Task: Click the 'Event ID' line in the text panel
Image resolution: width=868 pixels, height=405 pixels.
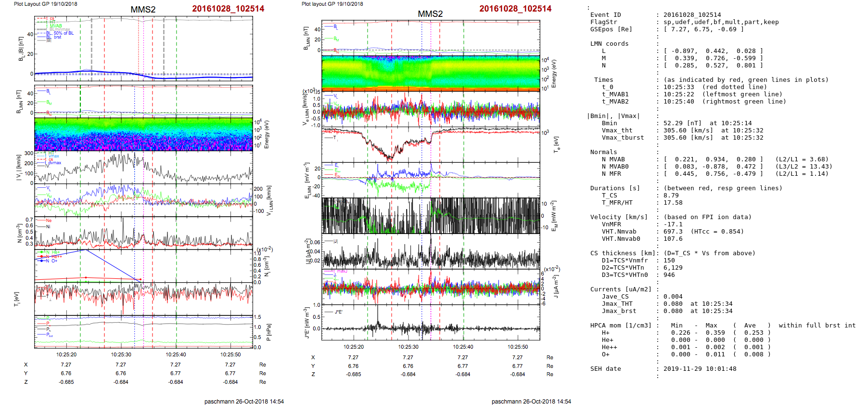Action: (x=605, y=15)
